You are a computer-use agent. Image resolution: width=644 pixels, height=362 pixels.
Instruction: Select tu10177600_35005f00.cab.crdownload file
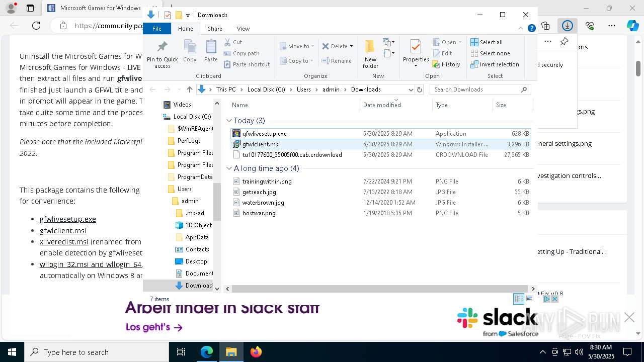point(380,155)
